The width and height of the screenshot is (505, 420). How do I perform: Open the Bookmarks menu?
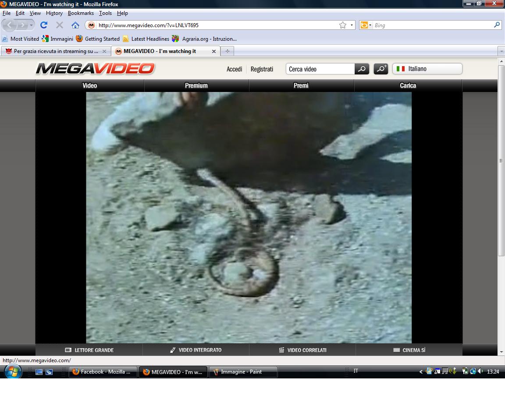pyautogui.click(x=81, y=13)
